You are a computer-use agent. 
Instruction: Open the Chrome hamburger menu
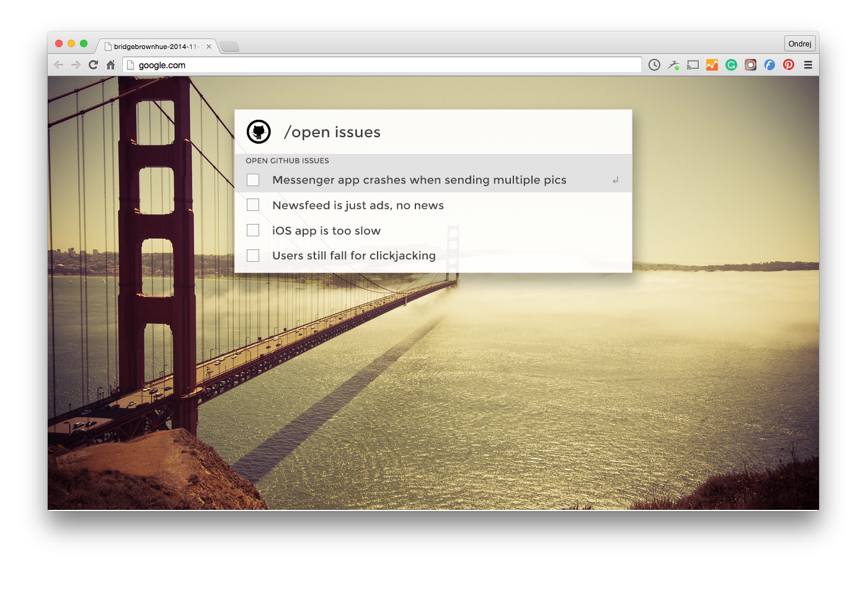click(x=808, y=65)
